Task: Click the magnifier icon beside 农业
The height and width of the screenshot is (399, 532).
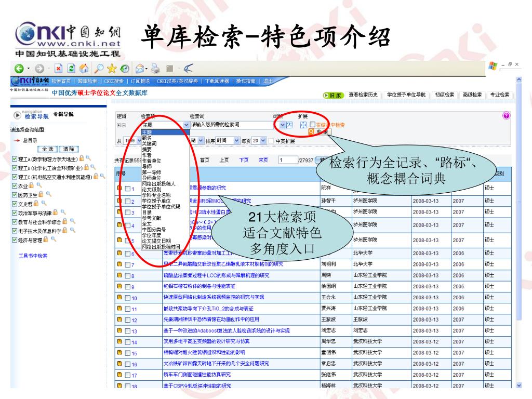Action: pyautogui.click(x=39, y=185)
